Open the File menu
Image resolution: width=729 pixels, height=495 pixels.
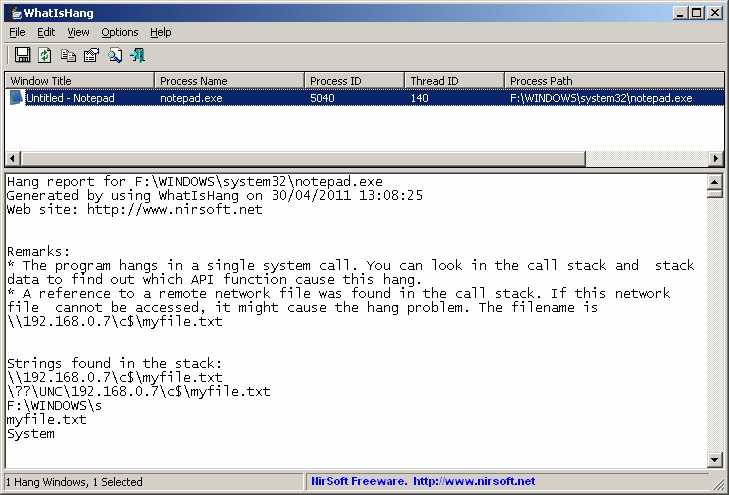tap(17, 32)
